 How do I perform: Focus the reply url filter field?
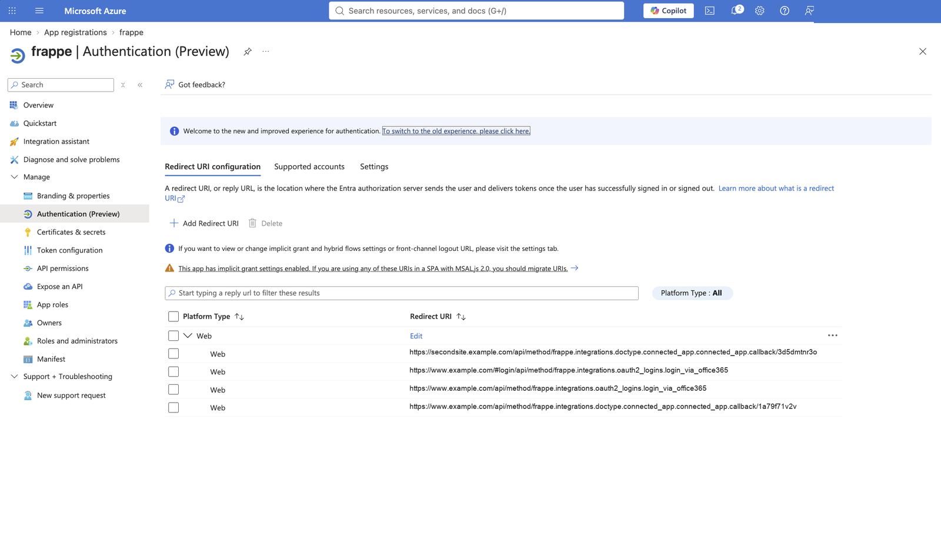[402, 293]
